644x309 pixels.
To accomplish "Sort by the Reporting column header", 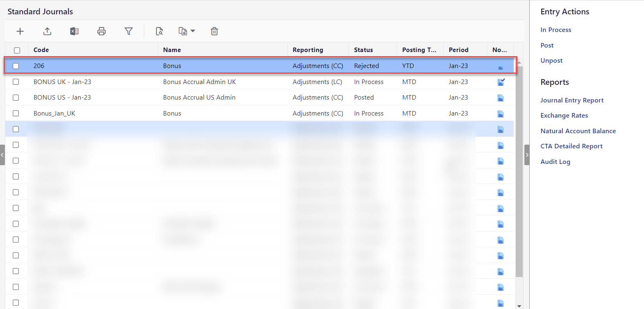I will [318, 50].
